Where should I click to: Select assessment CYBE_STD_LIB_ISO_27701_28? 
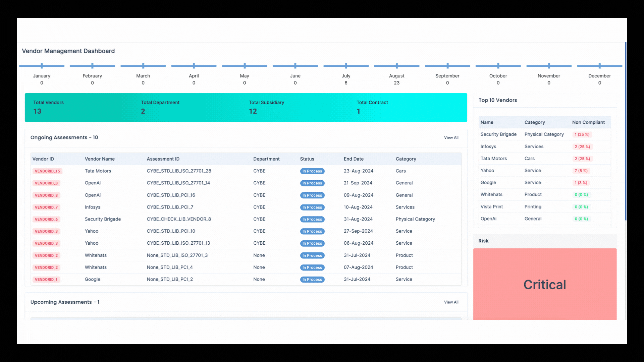[179, 171]
